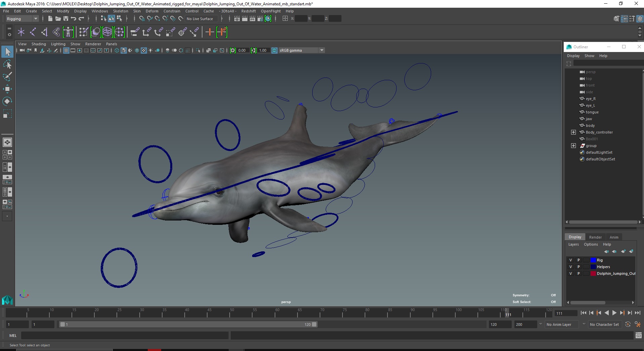This screenshot has height=351, width=644.
Task: Play the animation backwards
Action: 606,313
